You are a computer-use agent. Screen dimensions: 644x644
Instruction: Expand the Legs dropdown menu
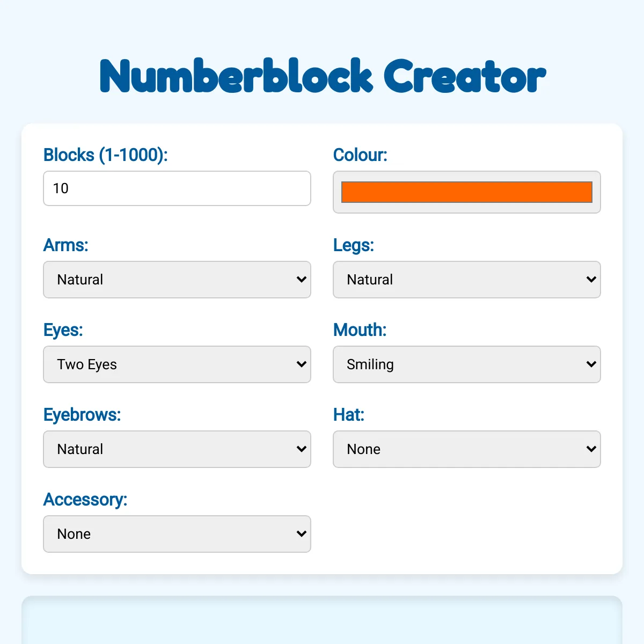467,280
